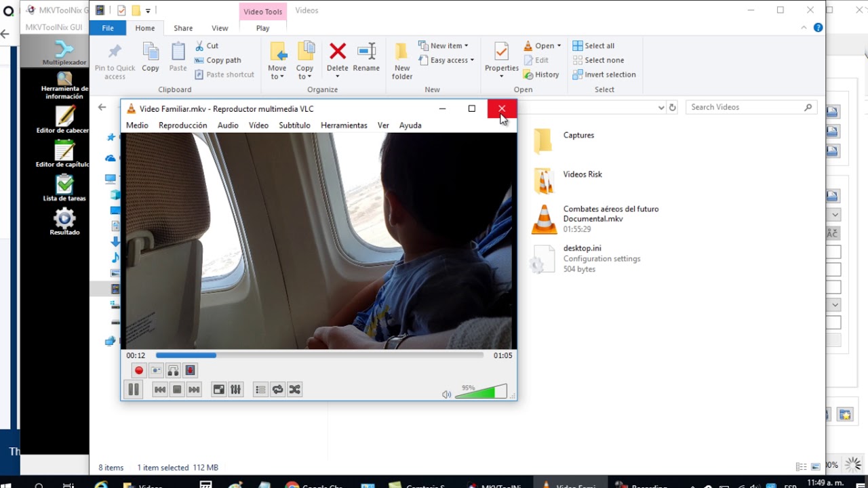The width and height of the screenshot is (868, 488).
Task: Open VLC Audio menu
Action: pyautogui.click(x=228, y=125)
